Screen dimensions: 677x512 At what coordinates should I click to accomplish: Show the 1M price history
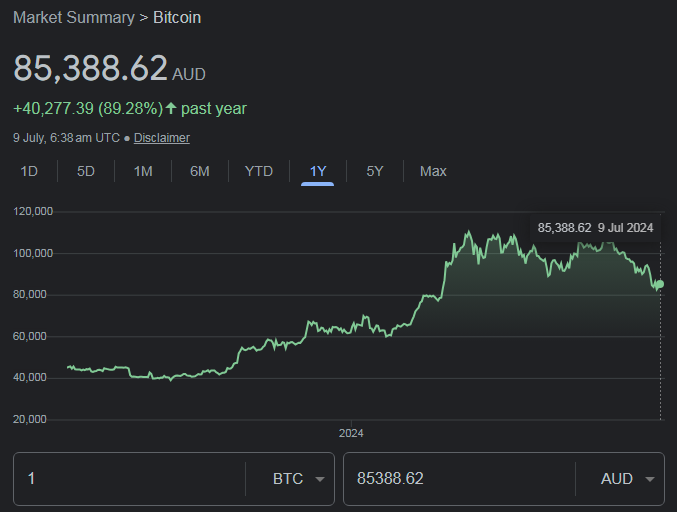click(x=143, y=171)
